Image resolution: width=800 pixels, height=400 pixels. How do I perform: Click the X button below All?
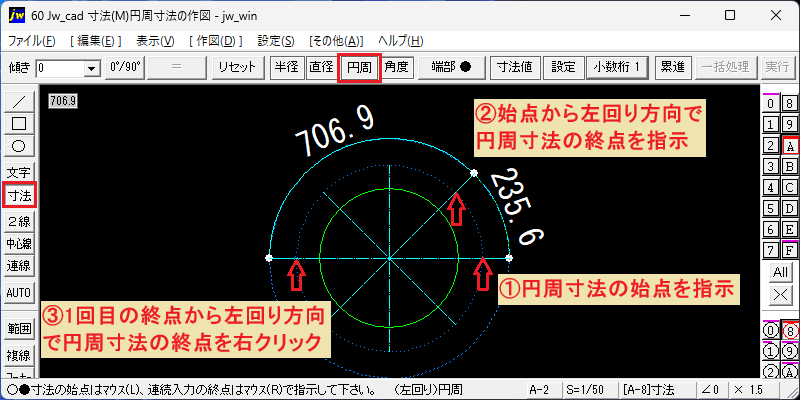point(780,294)
